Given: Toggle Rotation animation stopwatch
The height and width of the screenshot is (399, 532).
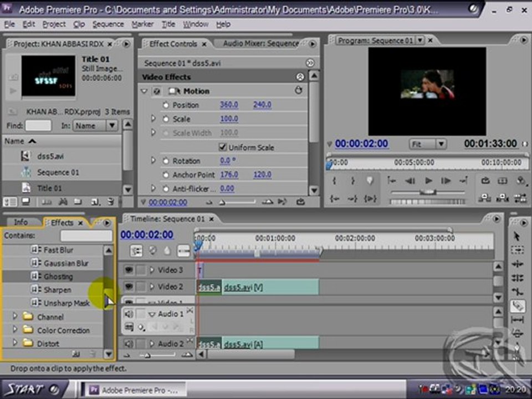Looking at the screenshot, I should [166, 161].
